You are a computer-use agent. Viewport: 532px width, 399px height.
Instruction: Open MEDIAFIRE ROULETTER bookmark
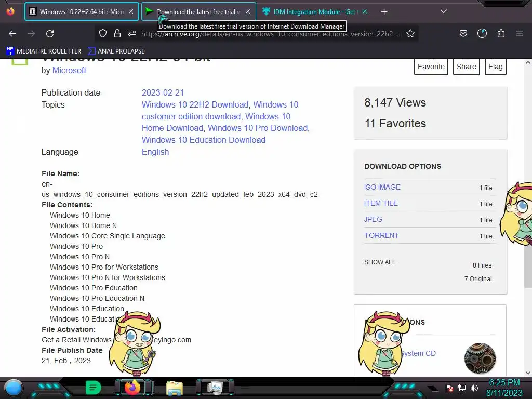44,51
